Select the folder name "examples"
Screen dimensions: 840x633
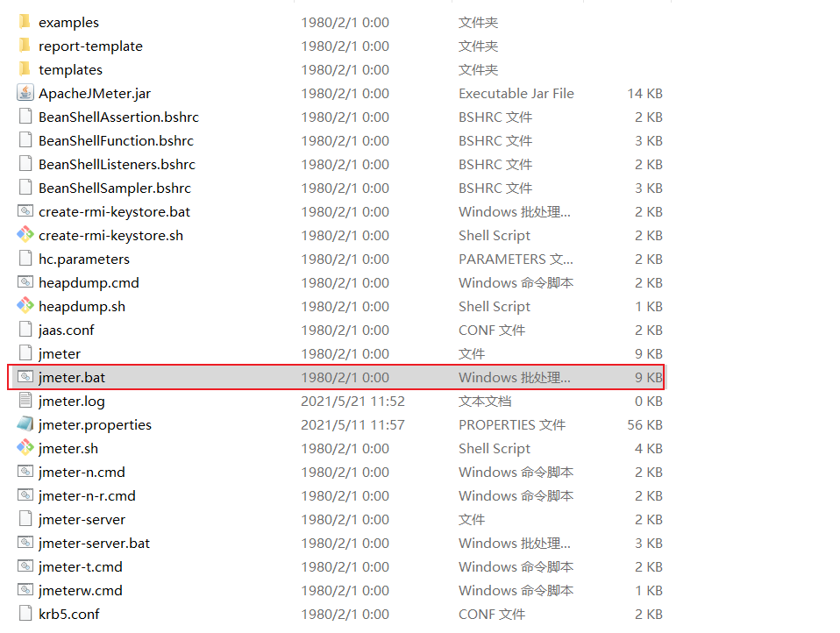pyautogui.click(x=68, y=23)
